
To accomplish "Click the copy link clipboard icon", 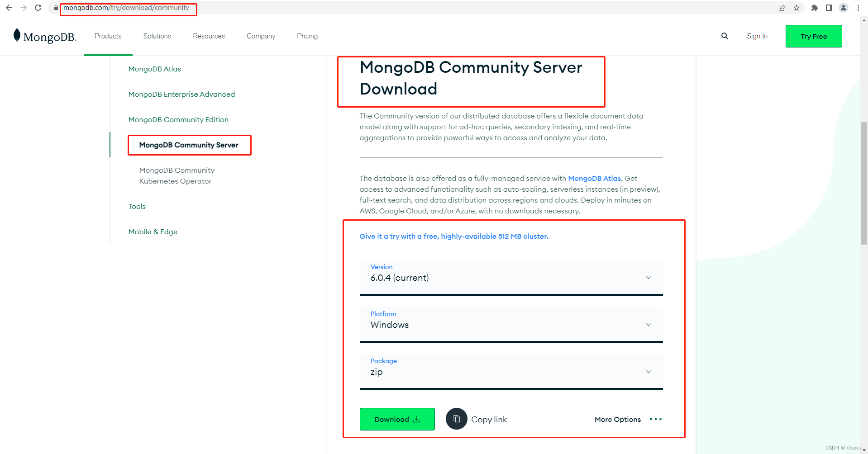I will click(x=457, y=419).
